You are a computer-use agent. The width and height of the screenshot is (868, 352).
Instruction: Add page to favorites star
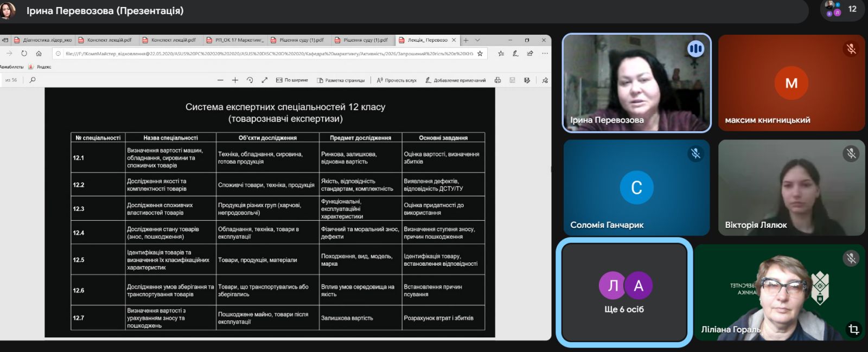(x=480, y=54)
